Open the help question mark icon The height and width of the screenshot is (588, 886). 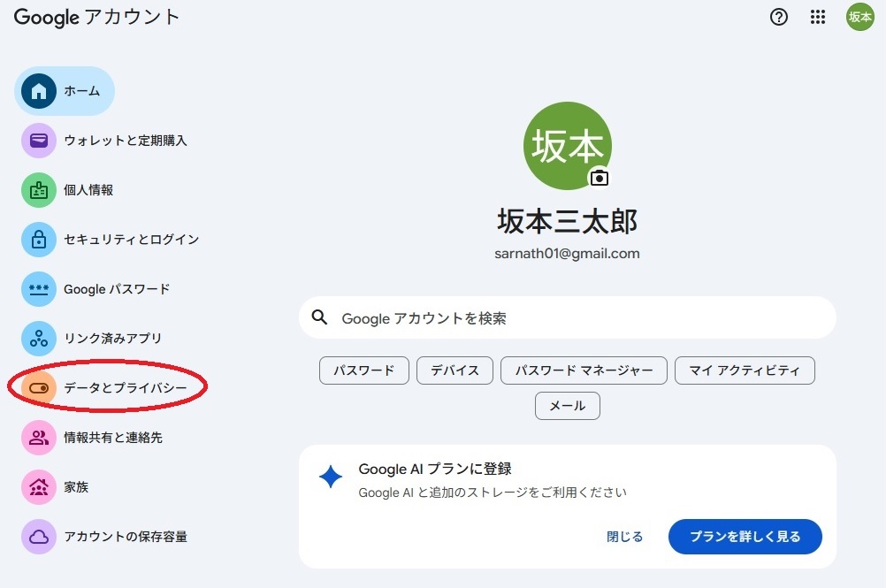[x=779, y=17]
